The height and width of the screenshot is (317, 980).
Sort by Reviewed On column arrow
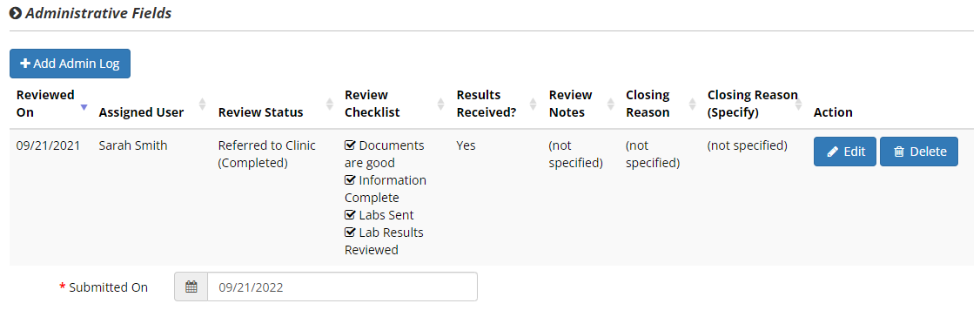pyautogui.click(x=84, y=107)
